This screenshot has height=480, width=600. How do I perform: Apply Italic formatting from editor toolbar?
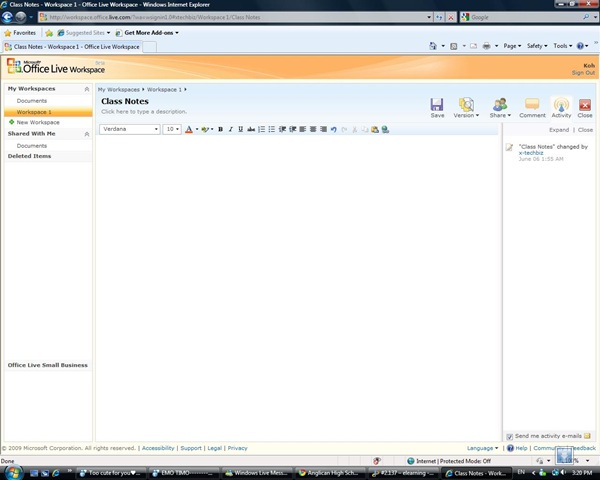(x=230, y=129)
